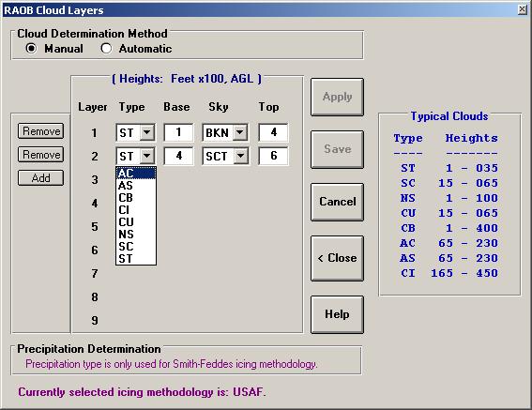Add a new cloud layer
532x410 pixels.
[40, 178]
